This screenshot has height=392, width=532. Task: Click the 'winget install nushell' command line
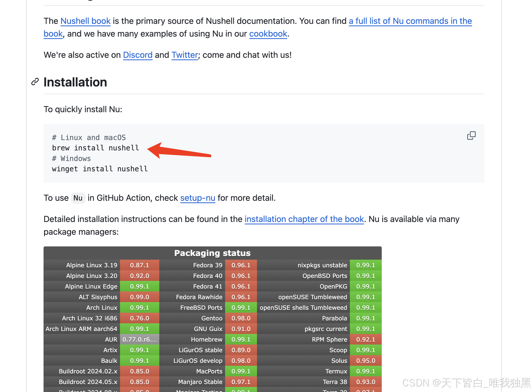[x=100, y=169]
